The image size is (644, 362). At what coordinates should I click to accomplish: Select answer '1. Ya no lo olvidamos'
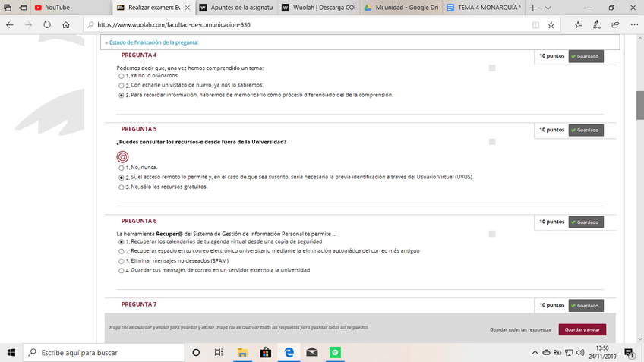[x=122, y=76]
